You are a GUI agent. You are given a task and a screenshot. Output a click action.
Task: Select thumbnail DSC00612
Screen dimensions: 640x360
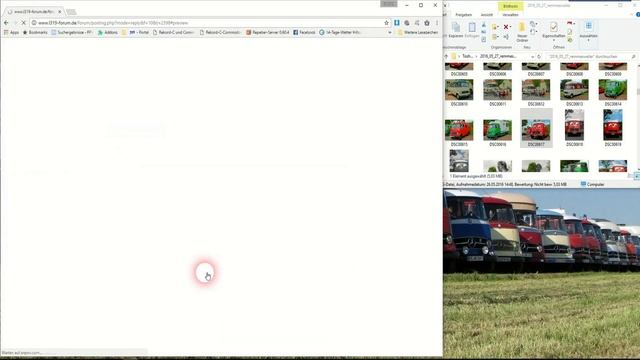point(536,93)
